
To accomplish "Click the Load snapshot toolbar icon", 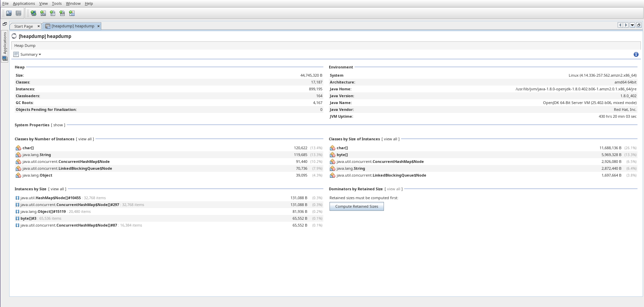I will pos(9,13).
